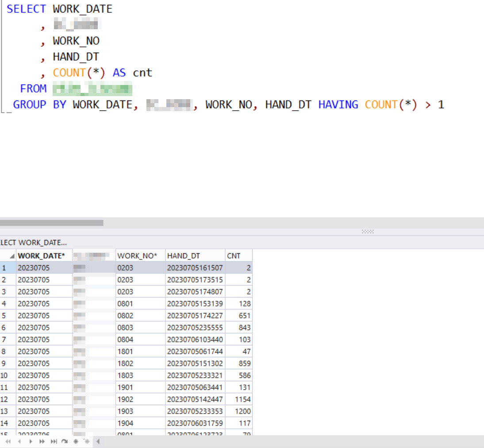Click HAND_DT cell 20230705233321
Viewport: 484px width, 448px height.
point(195,375)
